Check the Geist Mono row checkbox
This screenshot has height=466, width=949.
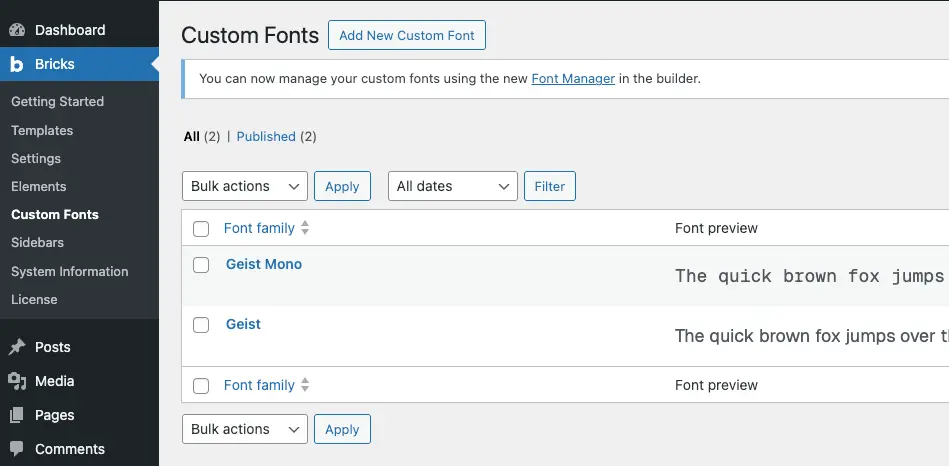point(201,265)
